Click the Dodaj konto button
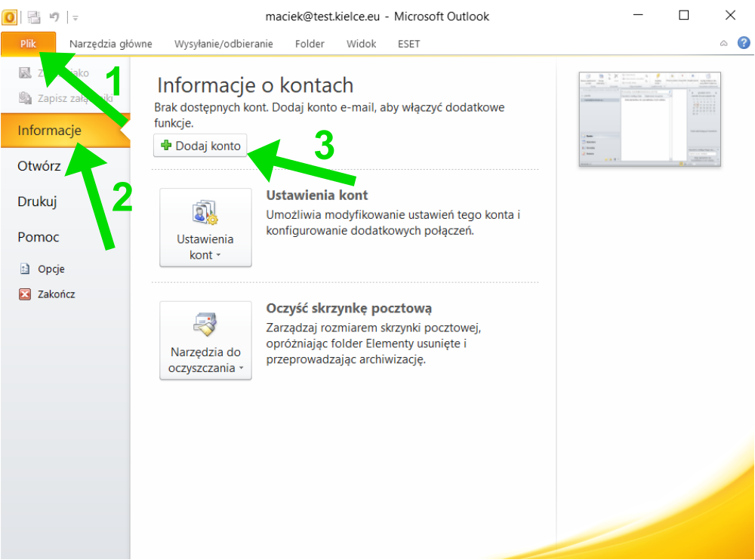Viewport: 755px width, 560px height. point(201,146)
